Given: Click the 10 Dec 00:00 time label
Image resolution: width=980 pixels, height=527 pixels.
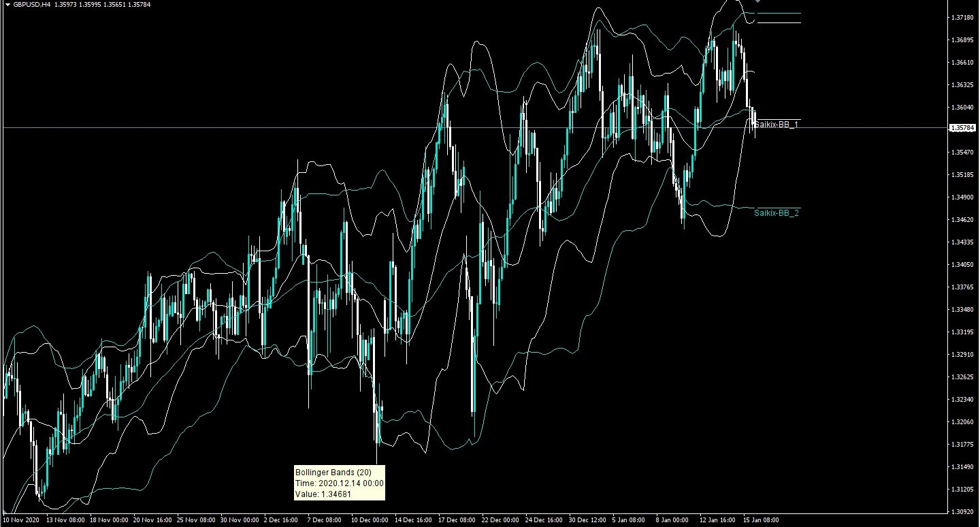Looking at the screenshot, I should tap(370, 520).
